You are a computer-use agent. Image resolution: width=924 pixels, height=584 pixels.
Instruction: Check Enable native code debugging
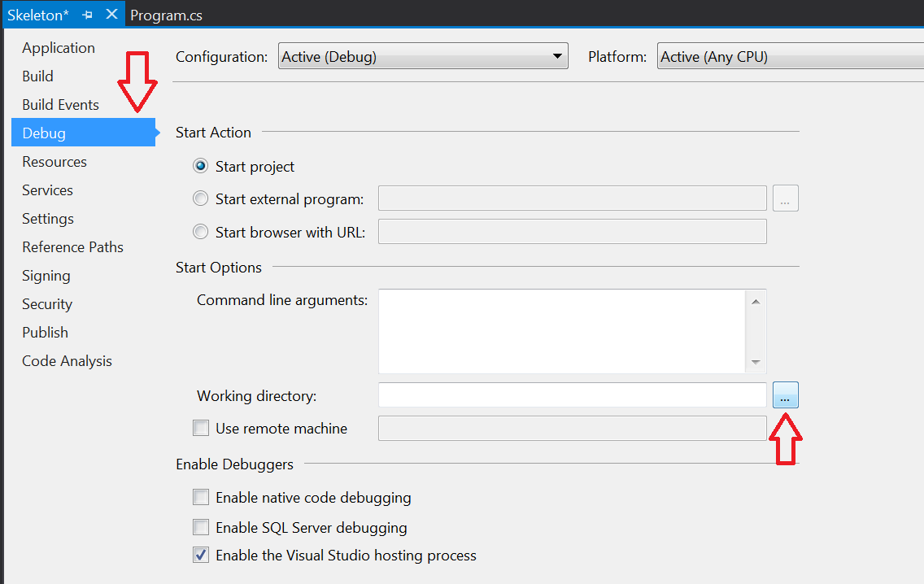[201, 497]
